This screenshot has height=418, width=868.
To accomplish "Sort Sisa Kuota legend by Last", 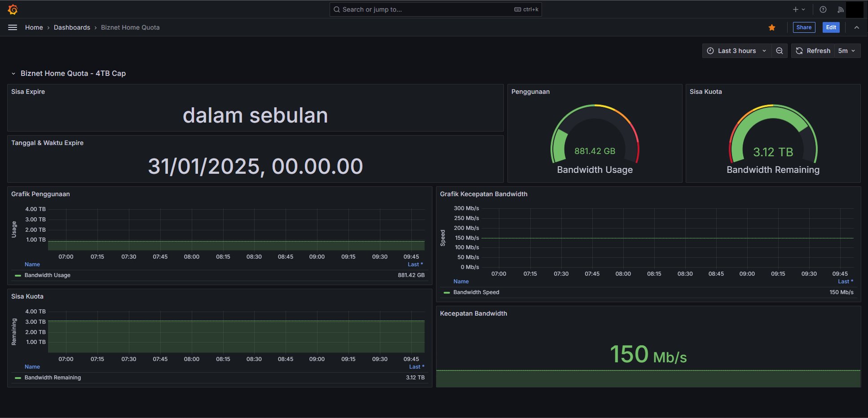I will coord(417,367).
